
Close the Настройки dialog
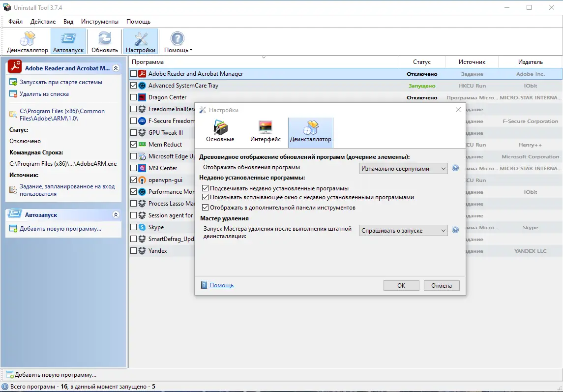pos(458,110)
